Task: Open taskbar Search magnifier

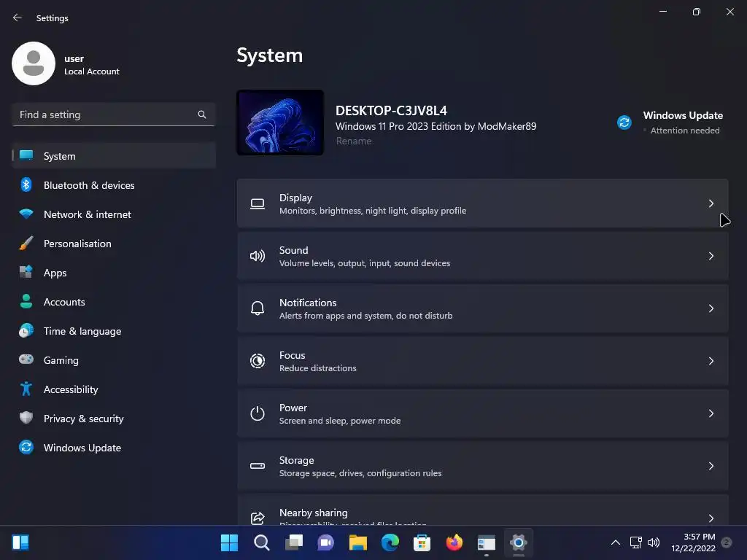Action: [x=262, y=542]
